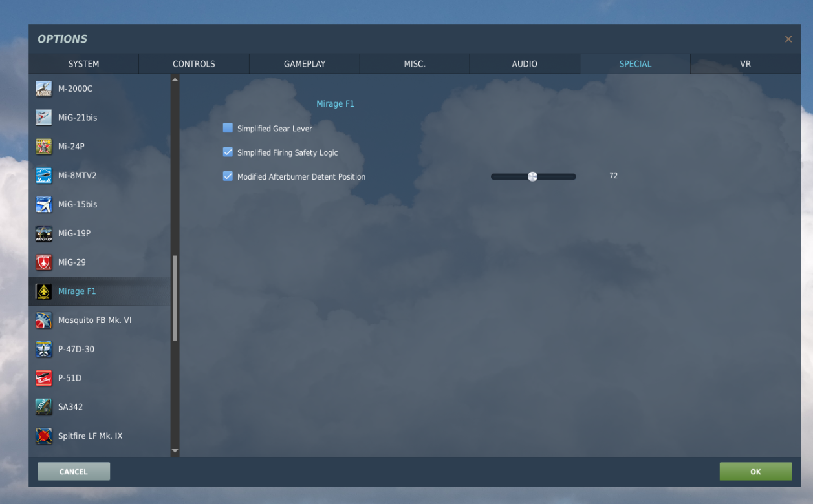Click the Mirage F1 heading text

(x=335, y=103)
